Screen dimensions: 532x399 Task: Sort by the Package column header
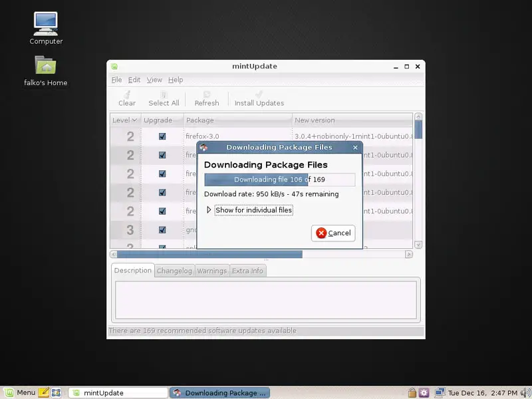click(238, 120)
